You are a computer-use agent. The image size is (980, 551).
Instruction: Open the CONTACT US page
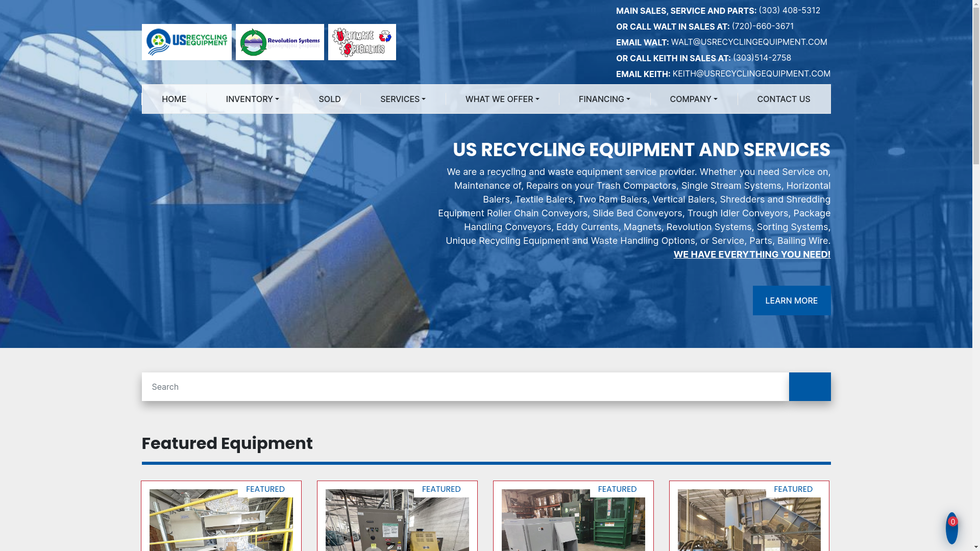(783, 99)
